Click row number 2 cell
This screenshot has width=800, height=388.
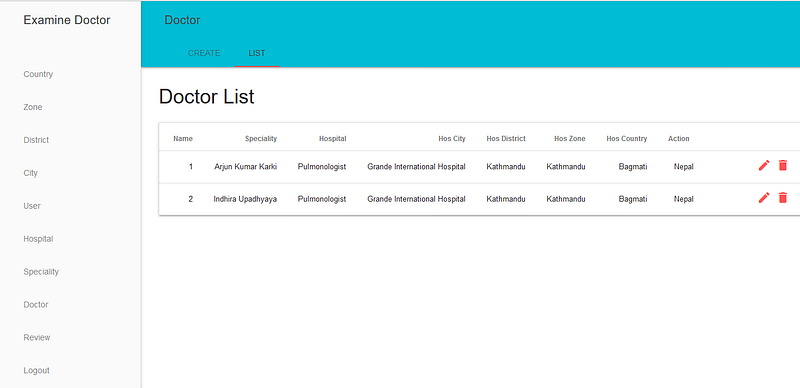[191, 199]
